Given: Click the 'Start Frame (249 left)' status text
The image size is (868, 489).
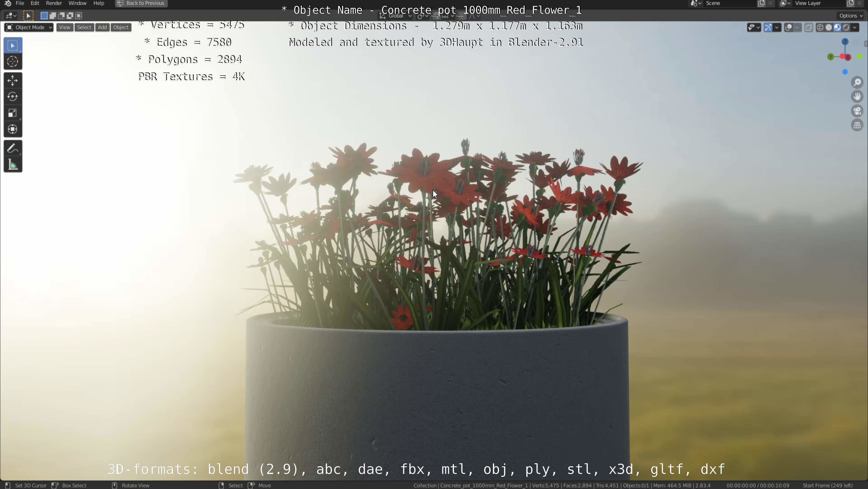Looking at the screenshot, I should (x=828, y=486).
